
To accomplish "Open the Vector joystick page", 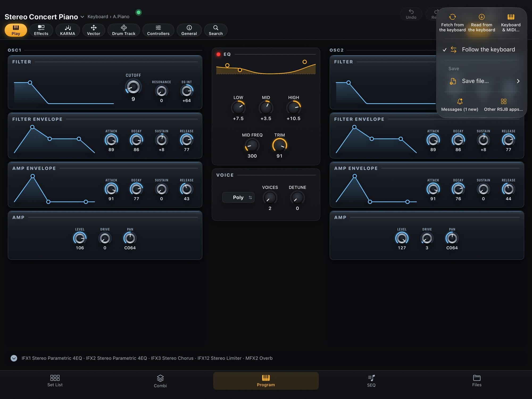I will (x=94, y=30).
